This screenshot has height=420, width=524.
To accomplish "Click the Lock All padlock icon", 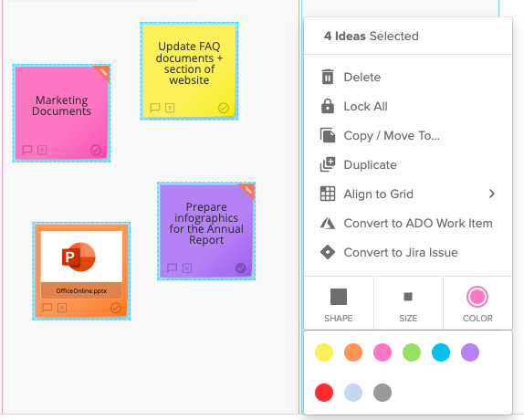I will (328, 106).
